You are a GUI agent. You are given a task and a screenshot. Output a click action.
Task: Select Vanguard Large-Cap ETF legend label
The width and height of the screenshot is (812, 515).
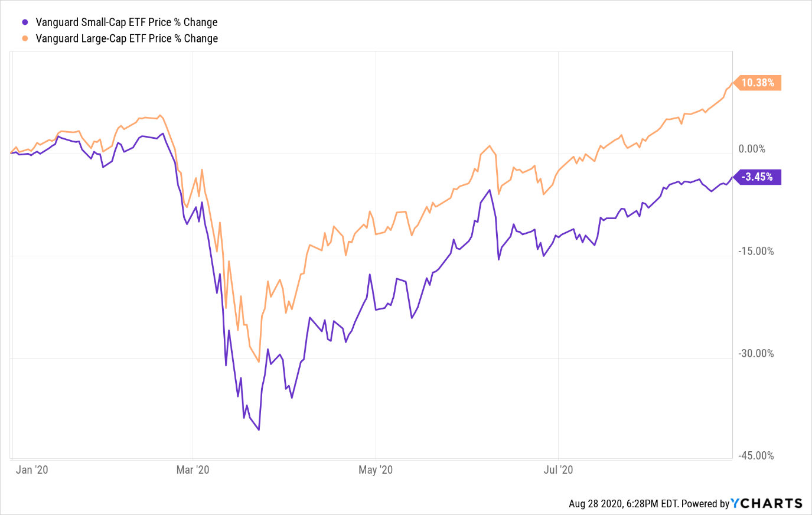coord(127,38)
